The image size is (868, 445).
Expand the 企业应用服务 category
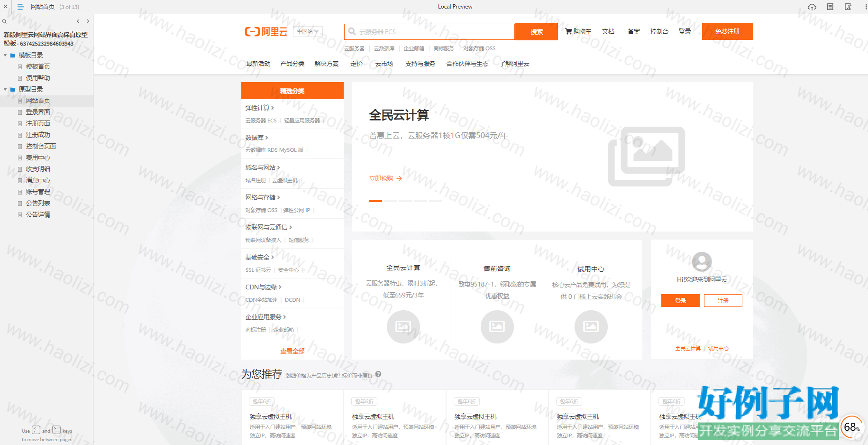point(266,317)
